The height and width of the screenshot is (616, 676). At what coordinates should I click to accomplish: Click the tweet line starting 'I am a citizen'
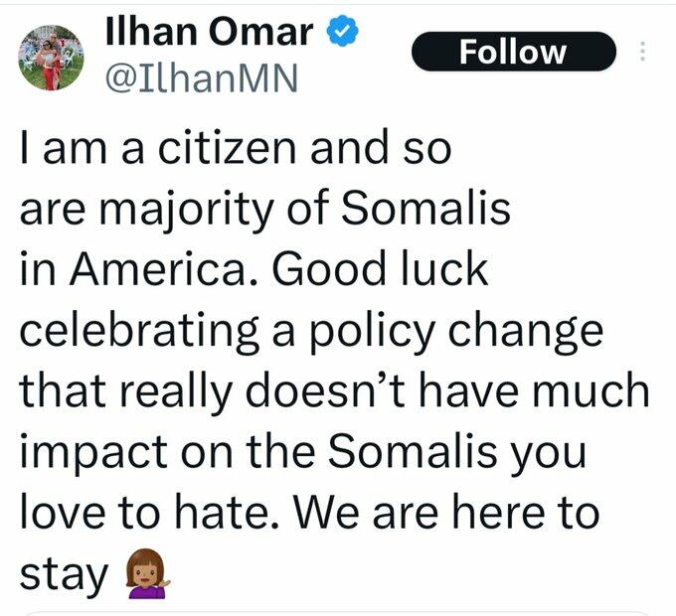tap(236, 149)
